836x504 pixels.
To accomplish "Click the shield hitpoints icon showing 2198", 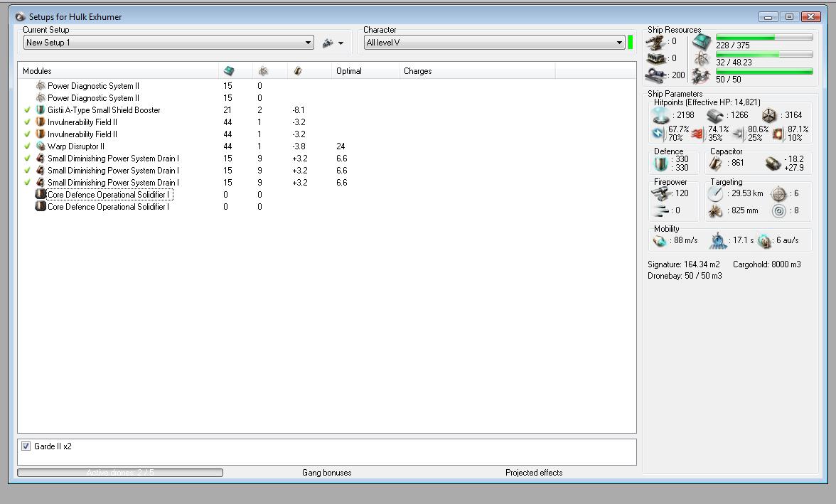I will (660, 114).
